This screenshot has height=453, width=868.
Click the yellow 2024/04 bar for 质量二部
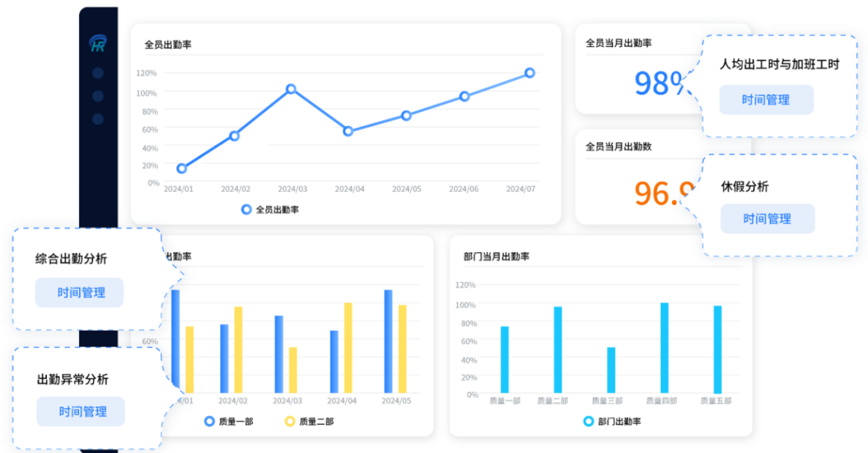[x=348, y=347]
